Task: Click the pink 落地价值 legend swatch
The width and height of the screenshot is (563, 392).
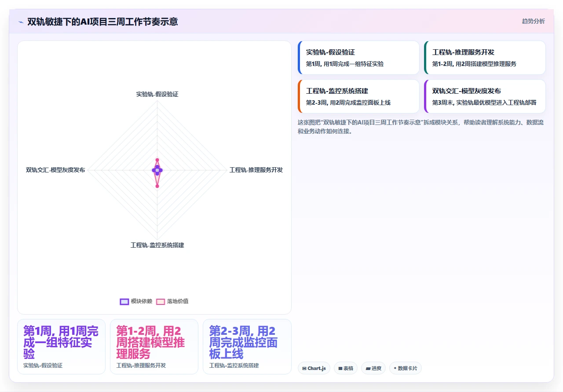Action: (161, 301)
